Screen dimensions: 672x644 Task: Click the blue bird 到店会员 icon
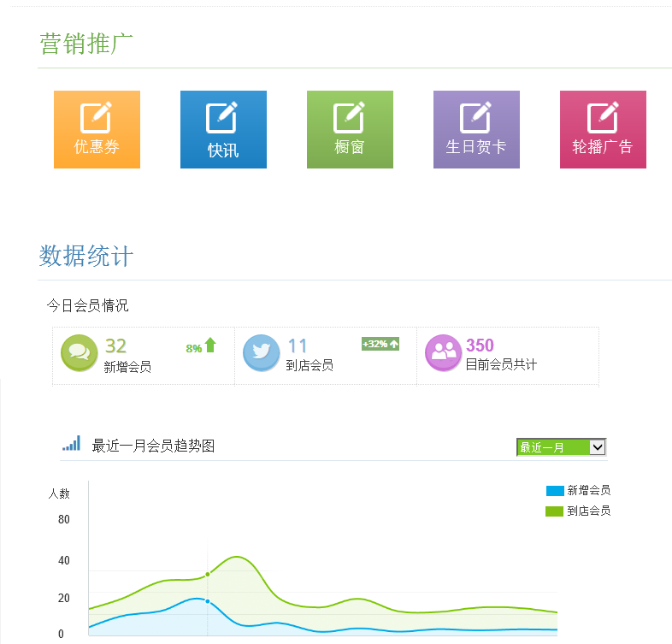coord(262,353)
